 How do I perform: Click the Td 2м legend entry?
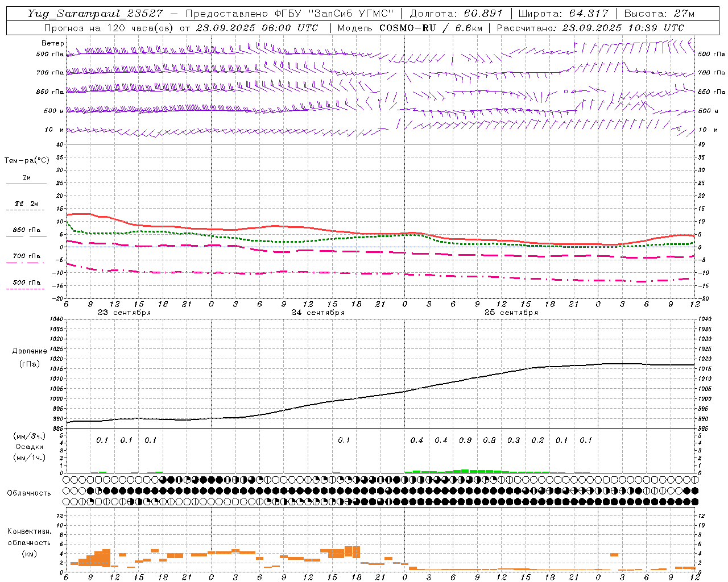tap(26, 203)
